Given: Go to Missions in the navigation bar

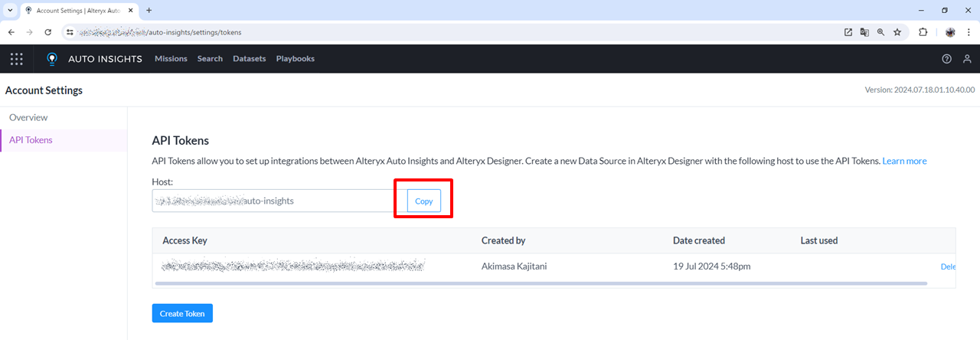Looking at the screenshot, I should tap(171, 59).
